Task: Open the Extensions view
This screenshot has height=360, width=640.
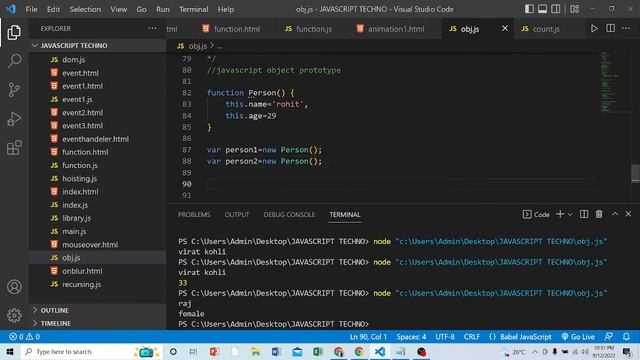Action: click(14, 148)
